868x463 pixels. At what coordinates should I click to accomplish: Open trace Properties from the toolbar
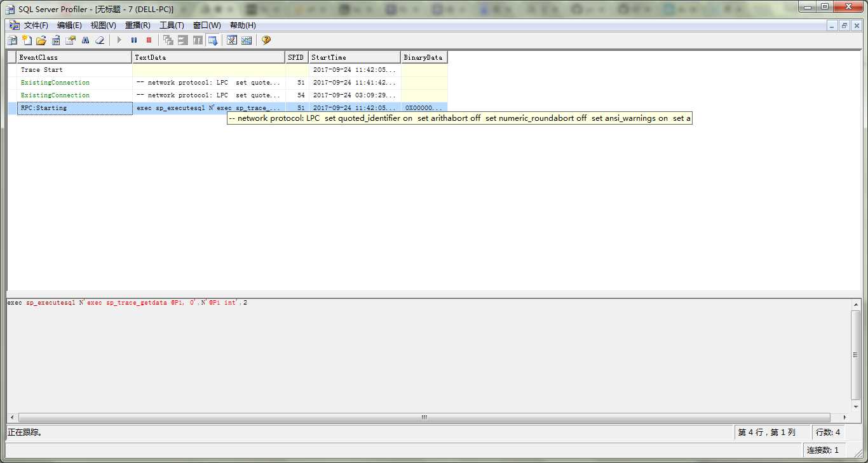(71, 40)
